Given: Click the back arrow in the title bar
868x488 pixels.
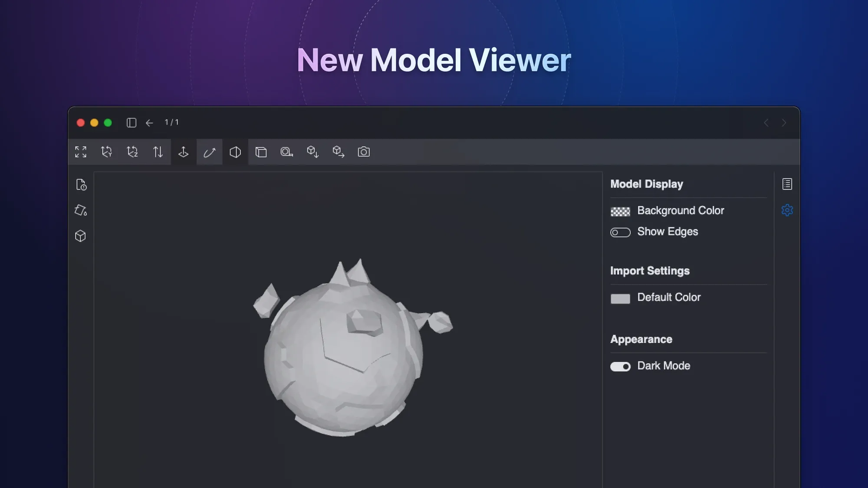Looking at the screenshot, I should (149, 123).
